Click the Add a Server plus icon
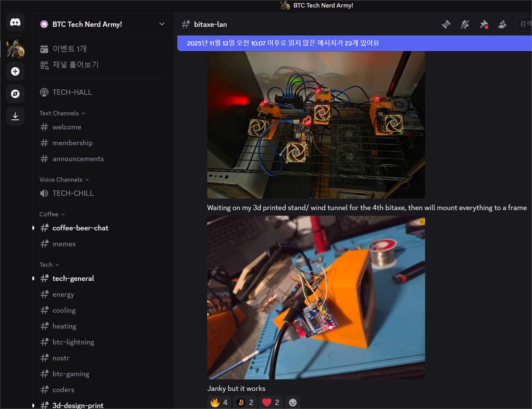Screen dimensions: 532x409 click(15, 71)
